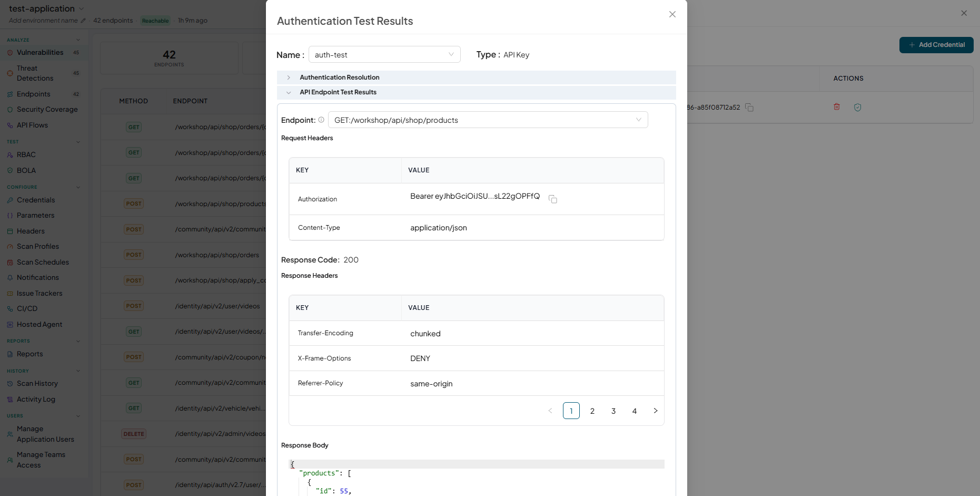
Task: Click the Transfer-Encoding chunked row
Action: point(476,333)
